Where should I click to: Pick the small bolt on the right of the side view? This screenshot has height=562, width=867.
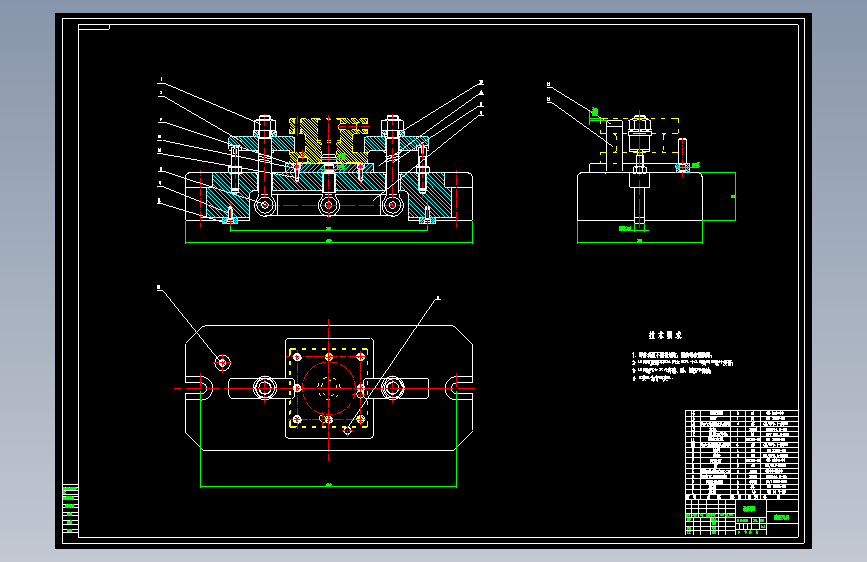tap(683, 153)
